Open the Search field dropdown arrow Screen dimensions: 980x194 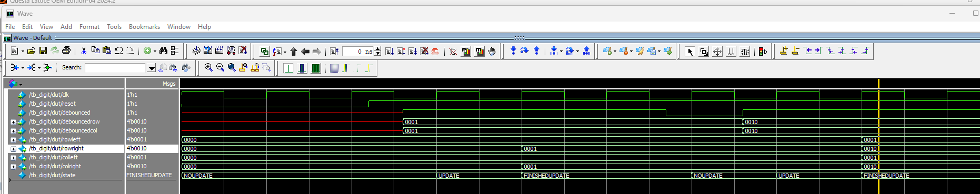[152, 68]
